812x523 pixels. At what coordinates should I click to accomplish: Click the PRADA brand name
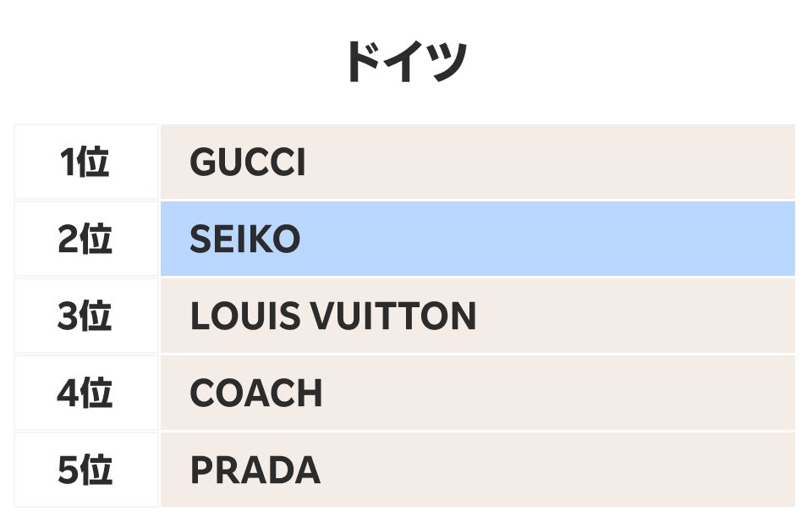pos(255,471)
